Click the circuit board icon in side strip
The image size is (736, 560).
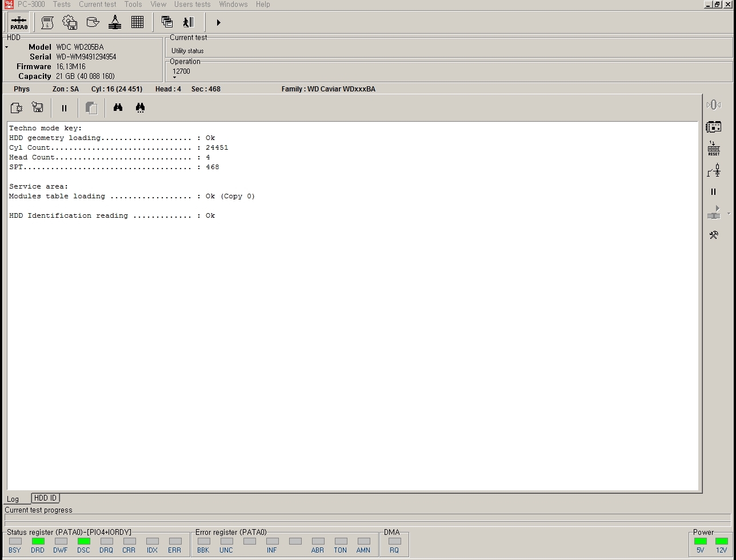714,127
